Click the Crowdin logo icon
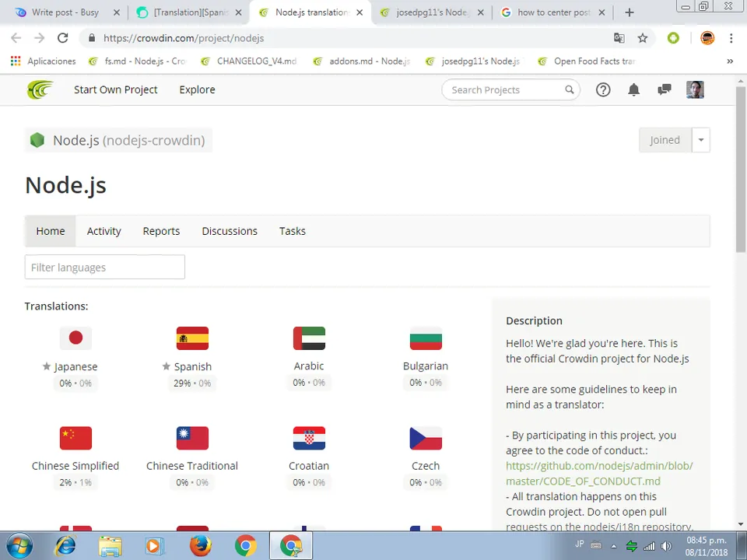The width and height of the screenshot is (747, 560). pyautogui.click(x=40, y=89)
